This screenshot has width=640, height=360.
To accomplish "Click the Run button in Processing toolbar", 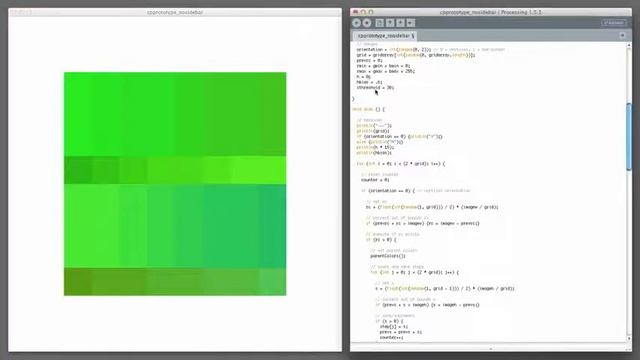I will [x=356, y=23].
